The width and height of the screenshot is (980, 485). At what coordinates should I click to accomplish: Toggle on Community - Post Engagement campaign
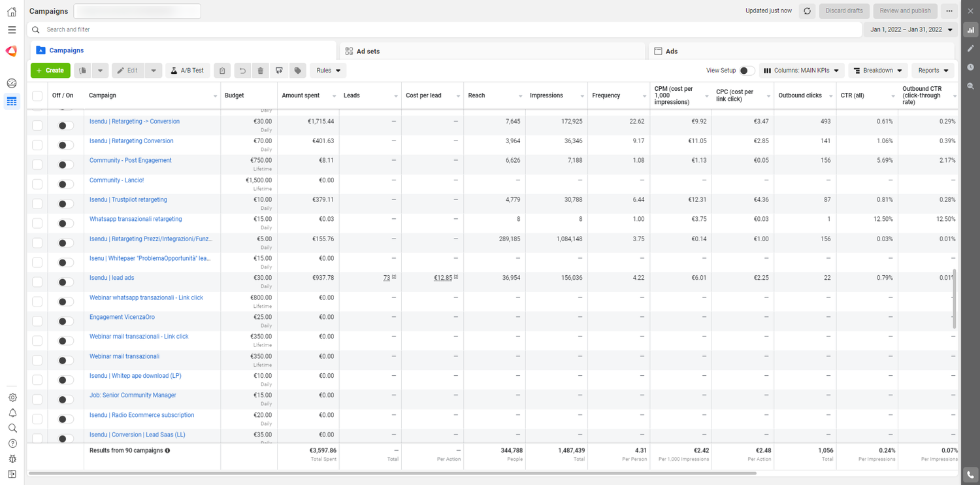tap(65, 165)
